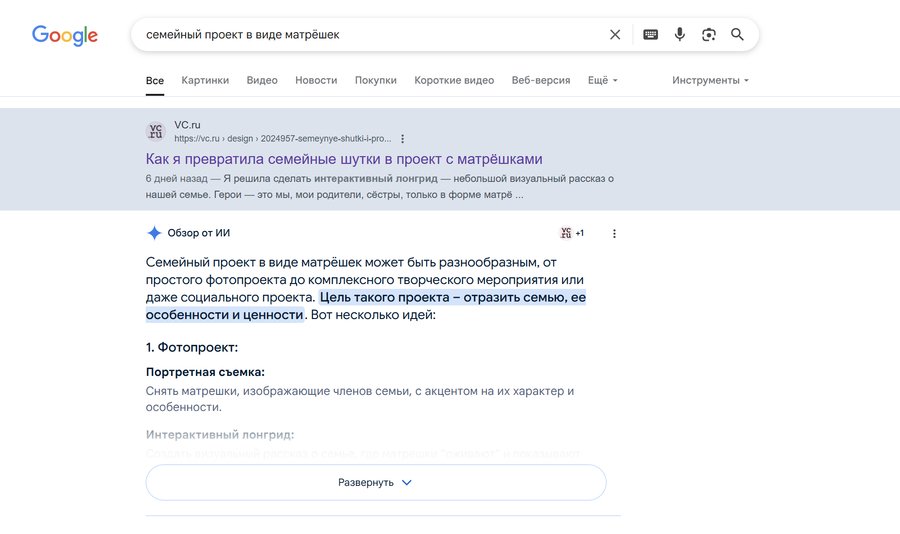Open the AI overview three-dot options
Screen dimensions: 900x534
[x=615, y=234]
